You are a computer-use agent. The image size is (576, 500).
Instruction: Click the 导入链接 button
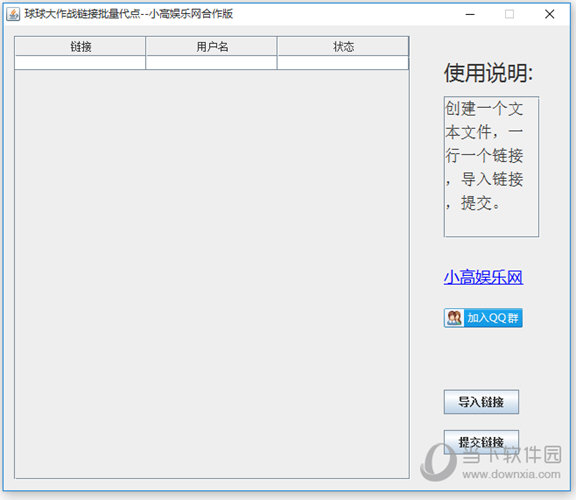coord(481,402)
